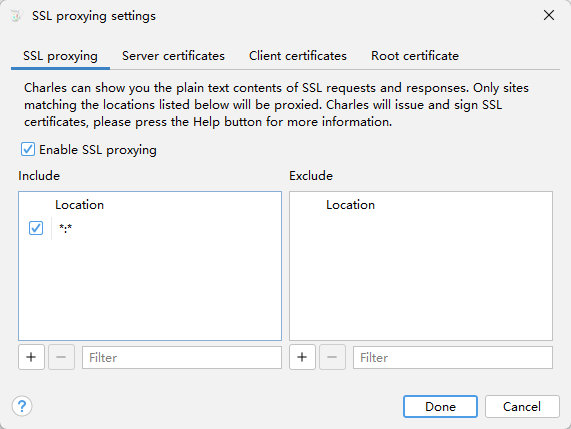Select the SSL proxying tab
This screenshot has width=571, height=429.
point(60,56)
